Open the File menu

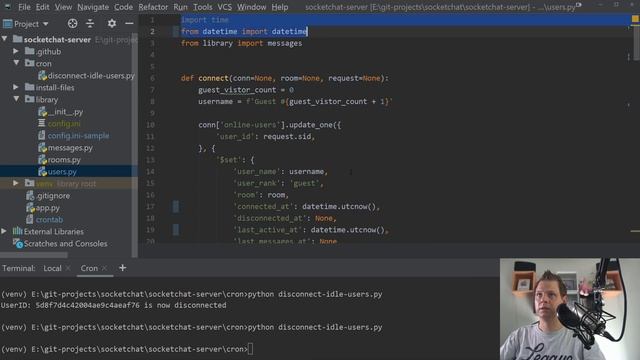tap(24, 7)
